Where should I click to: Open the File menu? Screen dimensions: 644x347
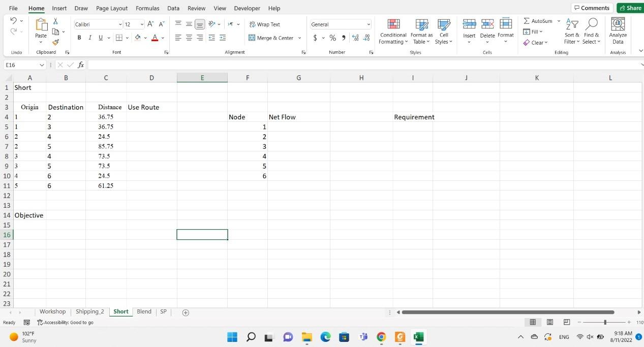(x=13, y=8)
